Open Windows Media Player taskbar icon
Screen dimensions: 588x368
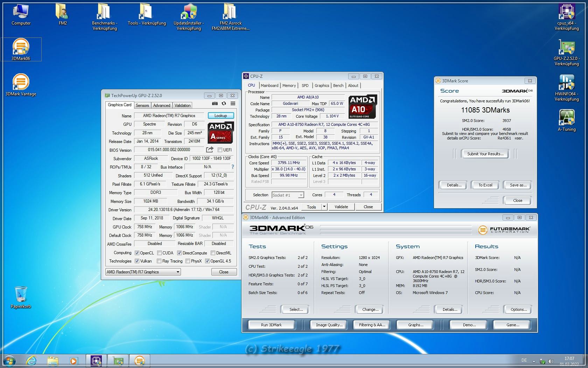point(74,361)
